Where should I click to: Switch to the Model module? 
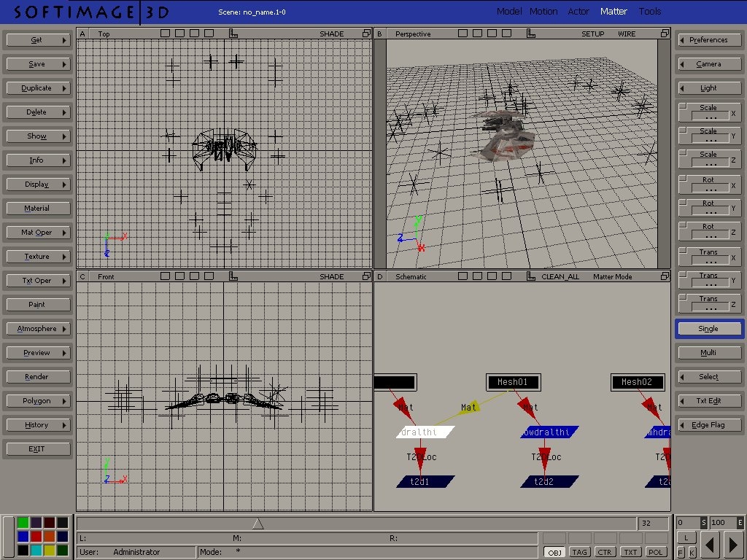click(x=508, y=12)
